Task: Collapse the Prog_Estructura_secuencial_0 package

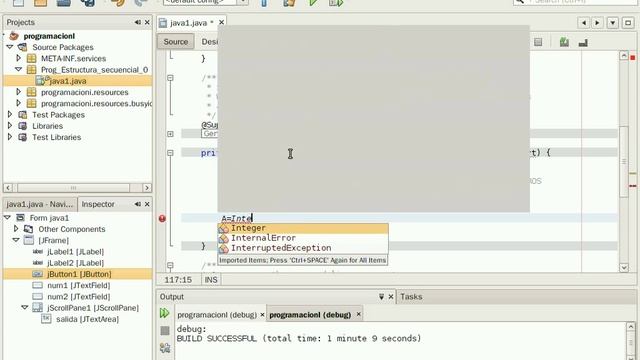Action: click(18, 70)
